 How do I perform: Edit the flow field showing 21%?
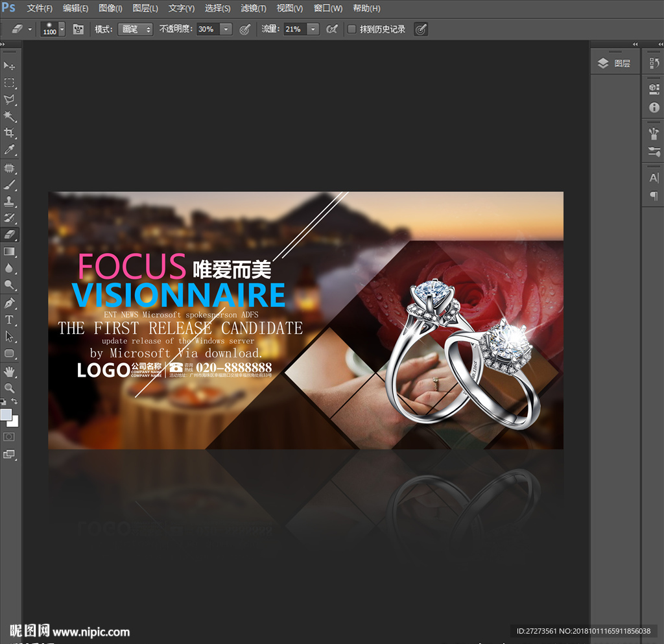pos(295,29)
